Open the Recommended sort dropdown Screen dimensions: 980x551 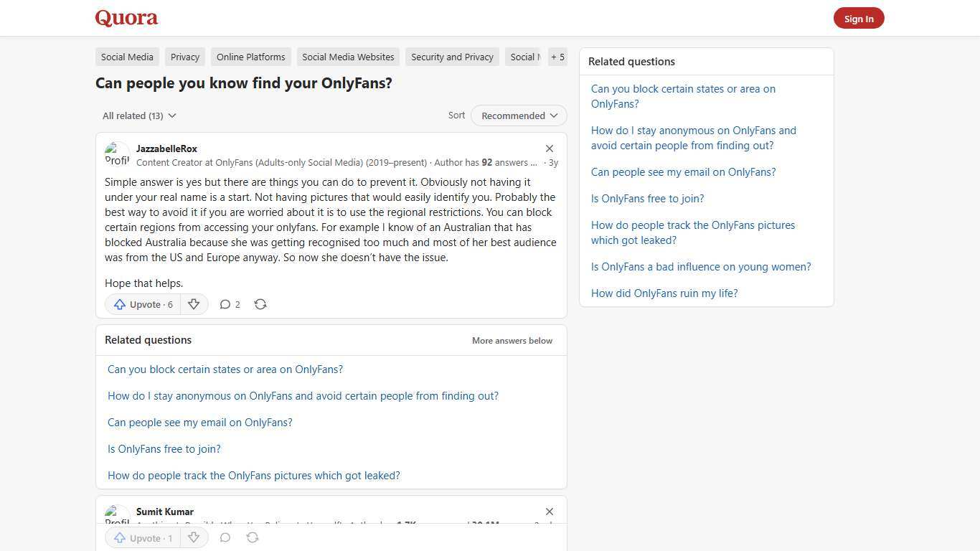[x=518, y=116]
